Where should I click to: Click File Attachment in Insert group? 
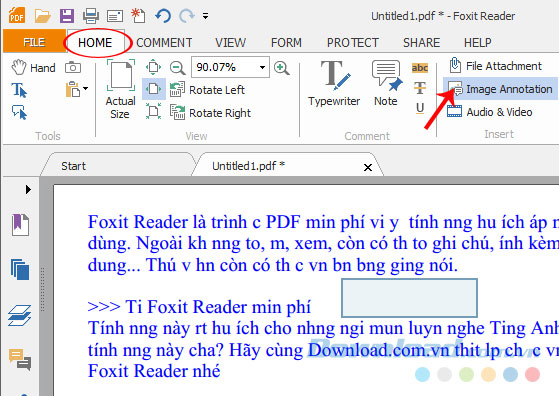click(496, 66)
